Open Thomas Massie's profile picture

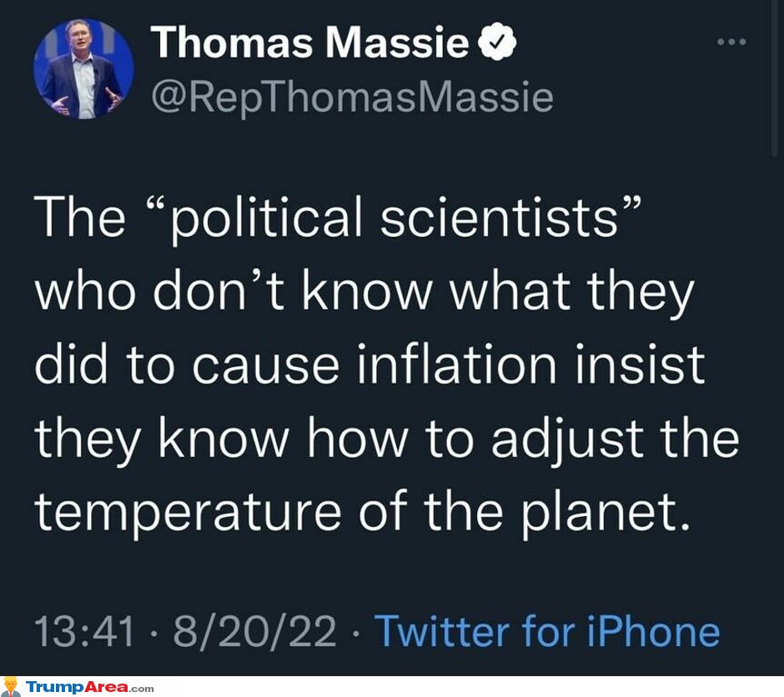click(83, 69)
